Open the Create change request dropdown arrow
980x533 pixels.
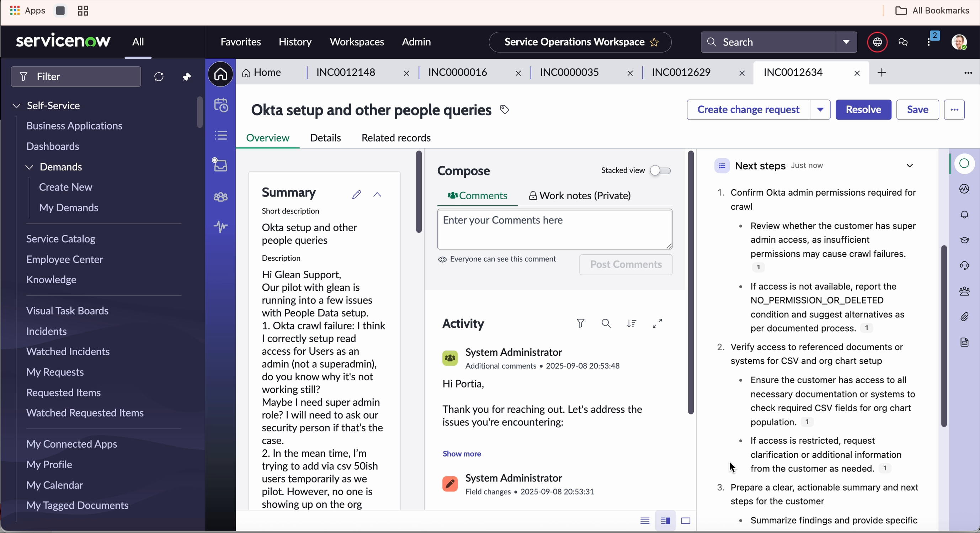point(821,110)
